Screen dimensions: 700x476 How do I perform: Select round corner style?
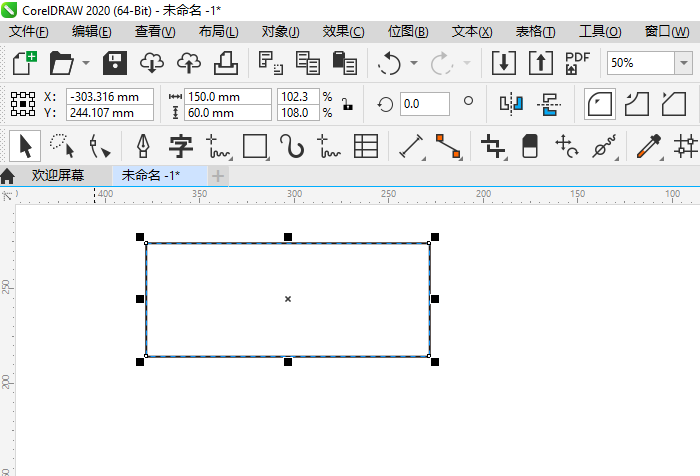tap(600, 104)
